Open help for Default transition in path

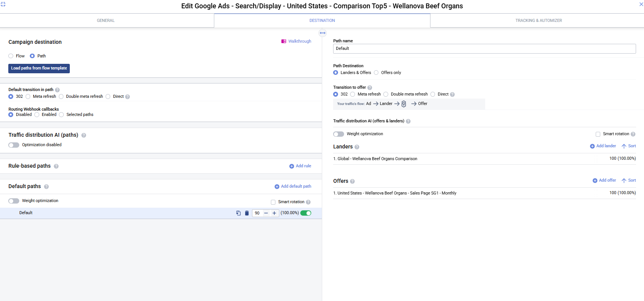click(x=57, y=90)
